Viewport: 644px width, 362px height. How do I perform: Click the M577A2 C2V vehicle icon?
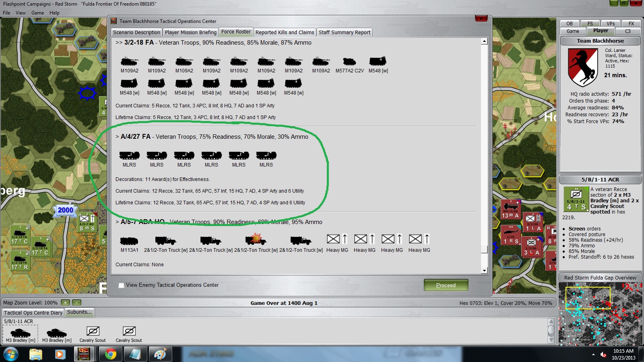tap(349, 62)
